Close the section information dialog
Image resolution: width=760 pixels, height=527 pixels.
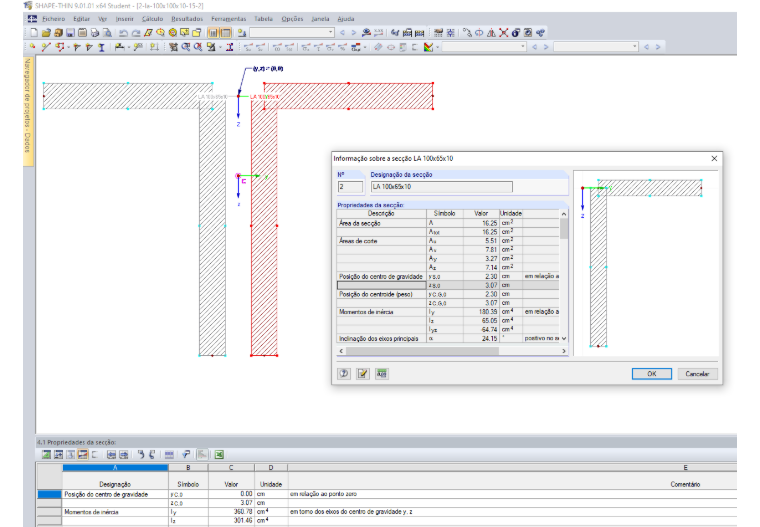tap(714, 159)
